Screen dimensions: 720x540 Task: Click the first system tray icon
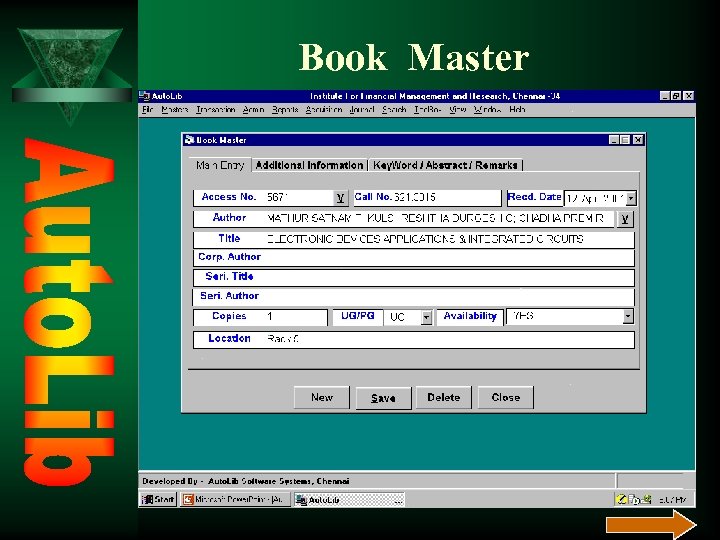621,499
